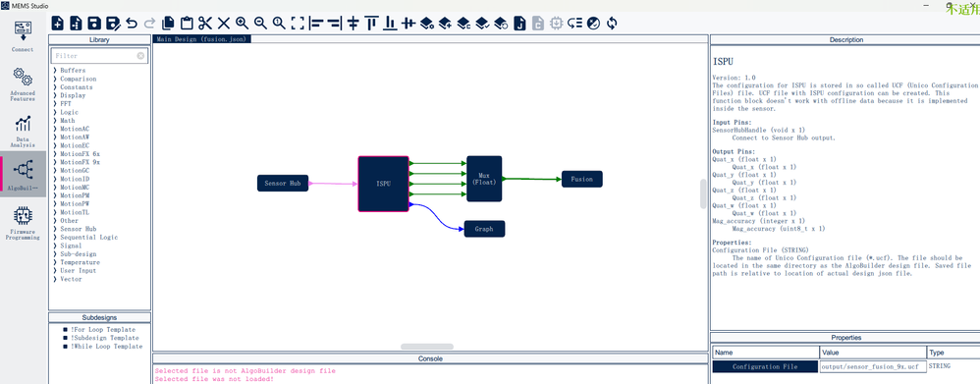Image resolution: width=980 pixels, height=384 pixels.
Task: Open the Connect section
Action: point(23,35)
